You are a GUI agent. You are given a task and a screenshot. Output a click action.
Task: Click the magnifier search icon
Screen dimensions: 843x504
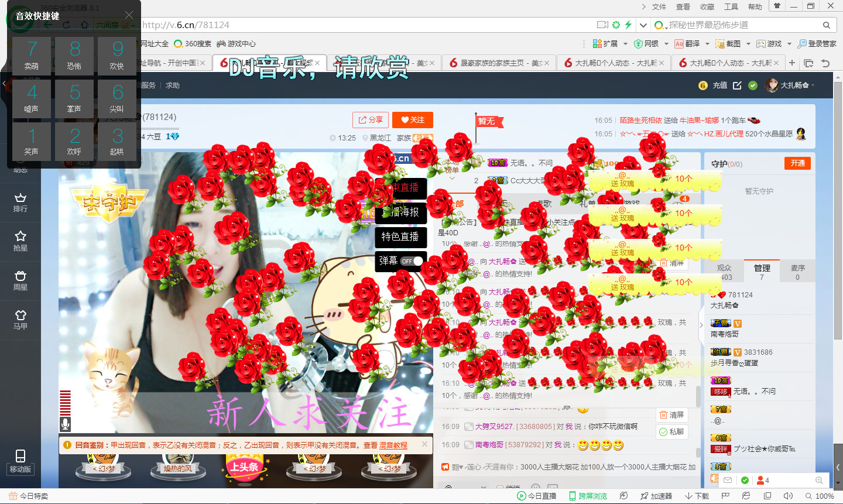[827, 25]
